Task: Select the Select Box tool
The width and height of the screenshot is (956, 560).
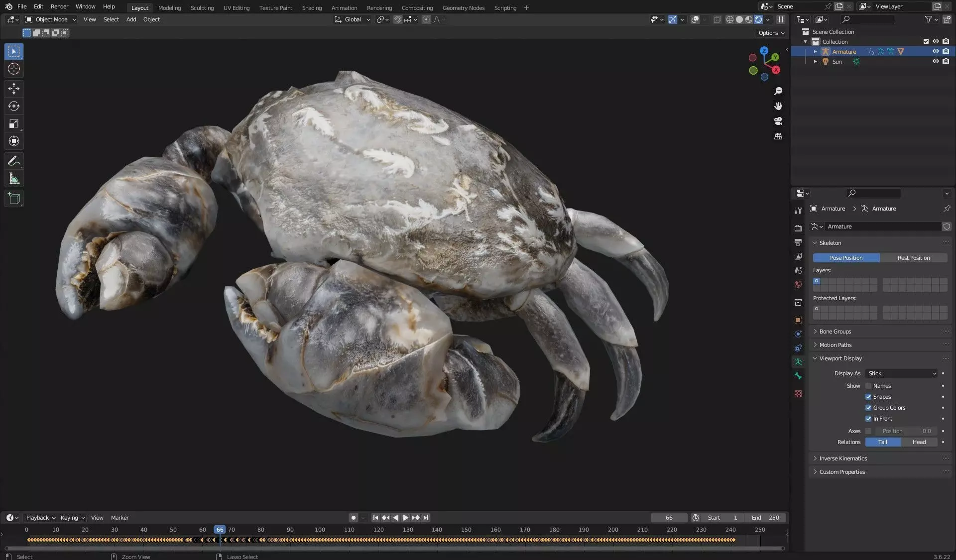Action: tap(14, 51)
